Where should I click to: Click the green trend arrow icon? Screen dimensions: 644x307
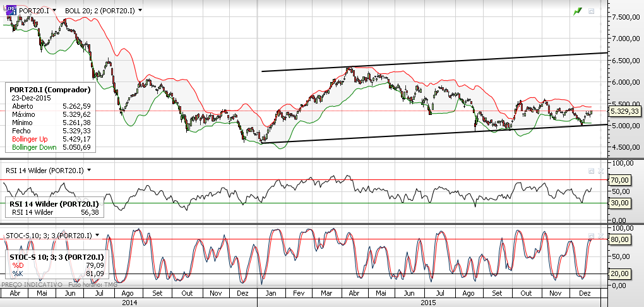[x=578, y=11]
